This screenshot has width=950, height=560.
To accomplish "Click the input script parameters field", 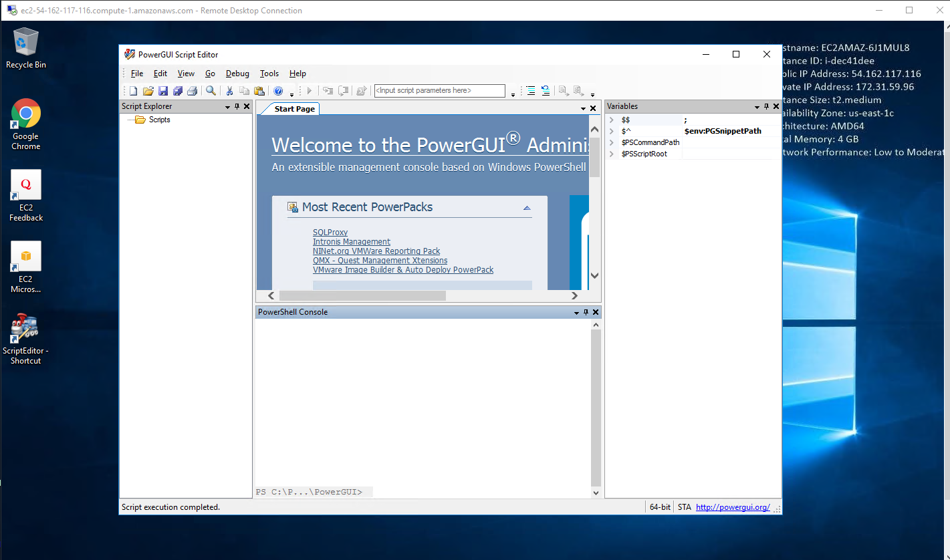I will point(439,90).
